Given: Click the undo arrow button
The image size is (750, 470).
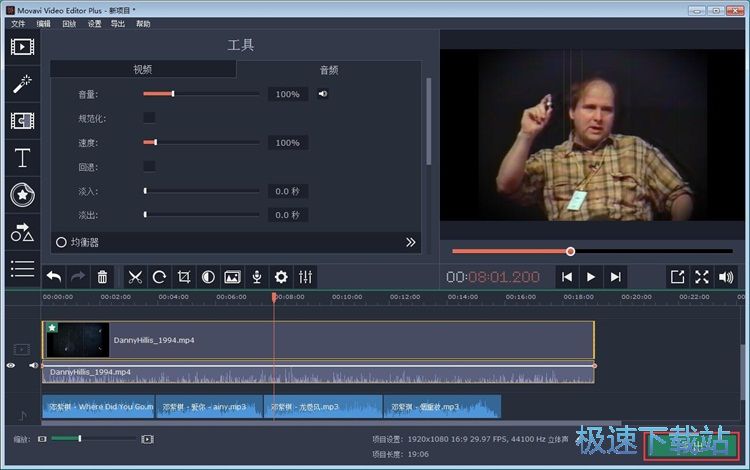Looking at the screenshot, I should pos(54,277).
